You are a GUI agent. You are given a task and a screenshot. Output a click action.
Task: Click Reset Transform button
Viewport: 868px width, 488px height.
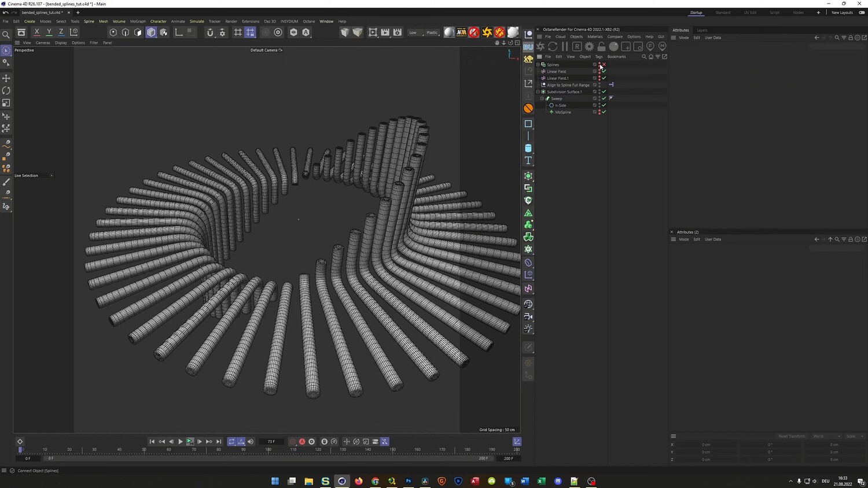(x=792, y=436)
